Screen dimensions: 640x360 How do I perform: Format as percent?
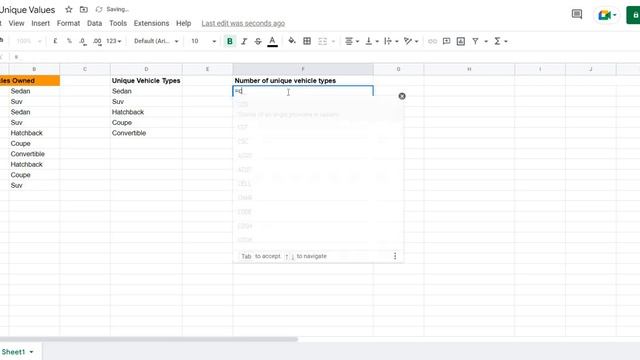click(x=69, y=41)
